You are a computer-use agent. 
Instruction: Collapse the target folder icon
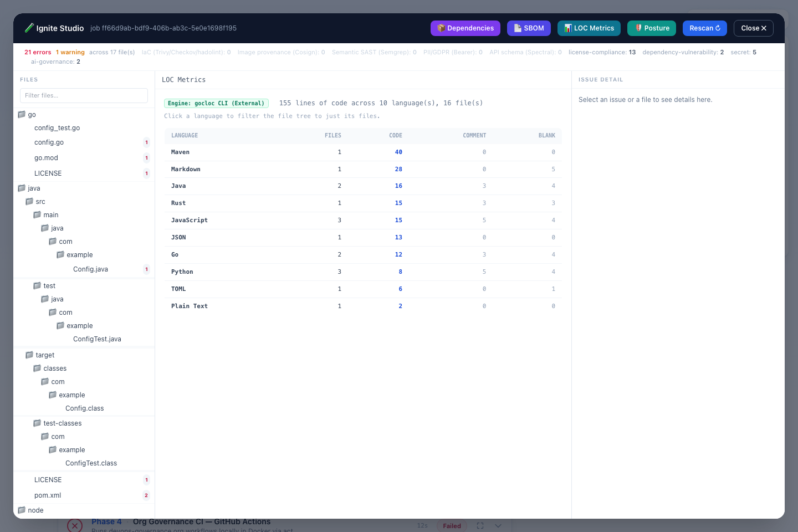click(29, 355)
